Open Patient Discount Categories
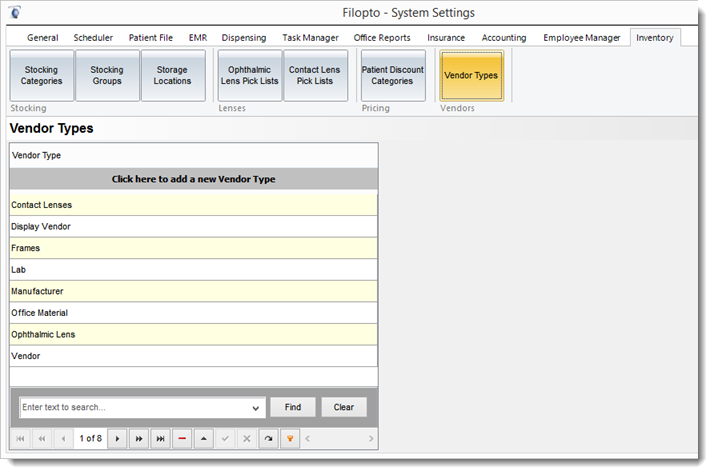713x474 pixels. point(393,76)
